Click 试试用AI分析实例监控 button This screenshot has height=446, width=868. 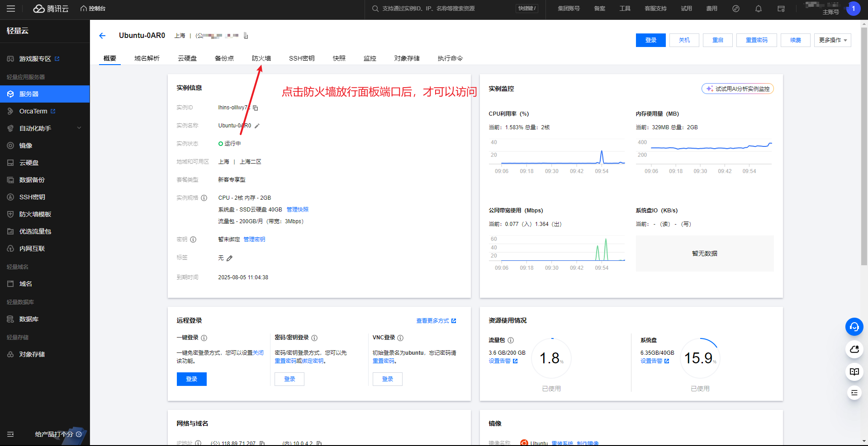pos(738,89)
